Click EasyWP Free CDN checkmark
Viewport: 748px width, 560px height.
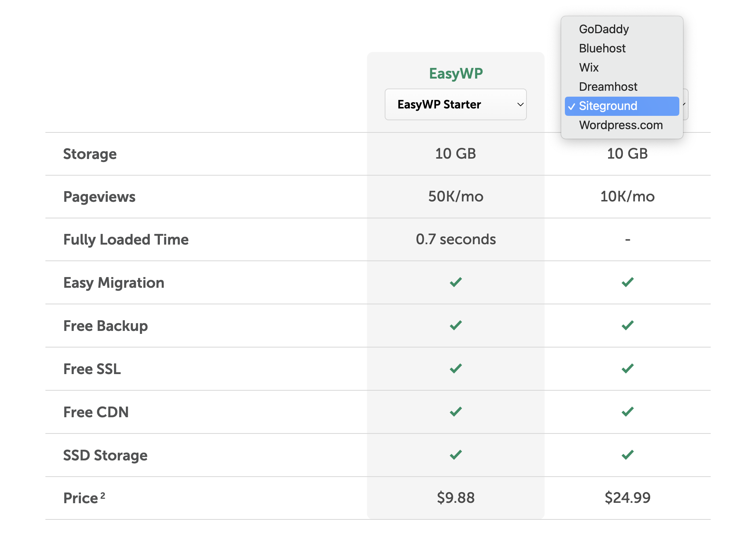456,412
